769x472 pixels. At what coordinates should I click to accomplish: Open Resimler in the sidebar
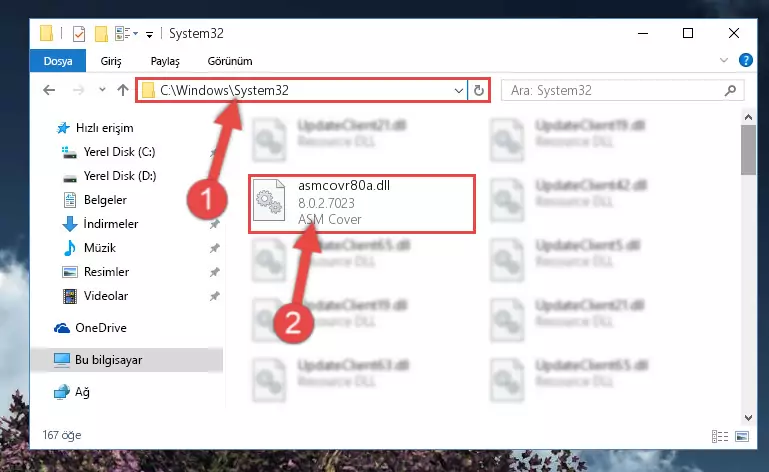[106, 272]
